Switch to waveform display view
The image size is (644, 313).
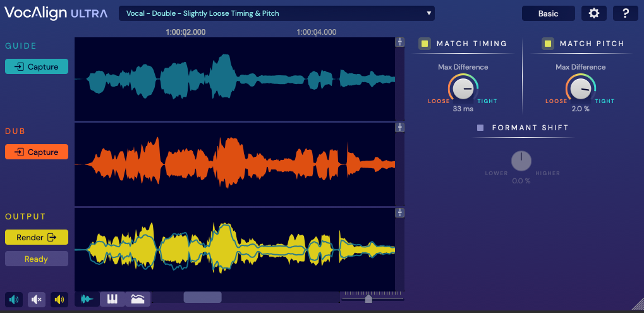87,299
